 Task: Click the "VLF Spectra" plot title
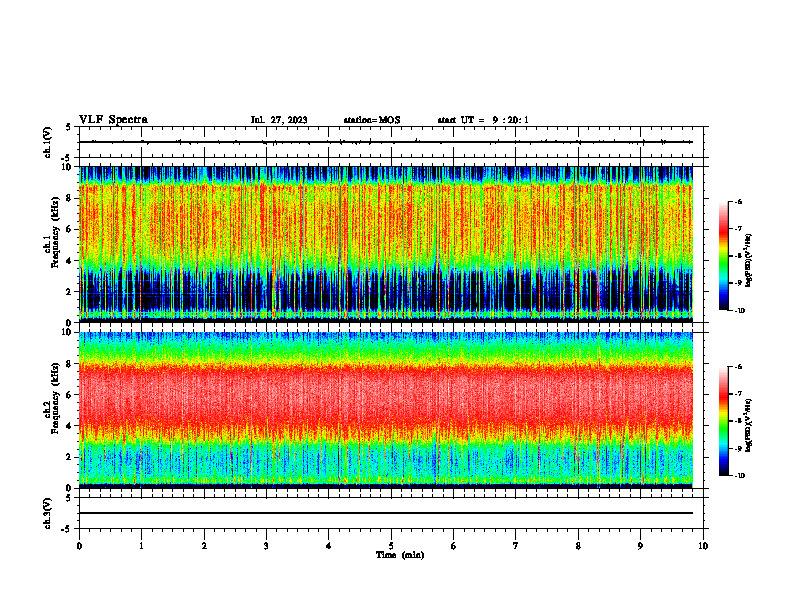pos(113,120)
